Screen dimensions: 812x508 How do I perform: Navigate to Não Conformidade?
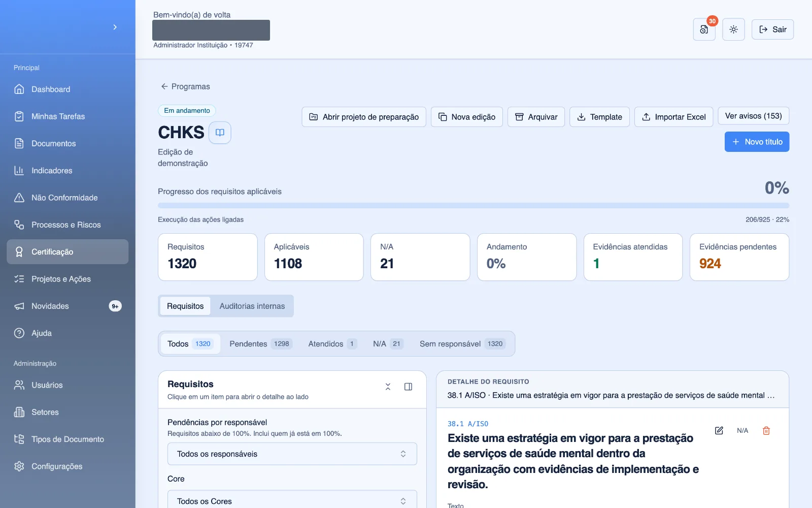coord(67,198)
